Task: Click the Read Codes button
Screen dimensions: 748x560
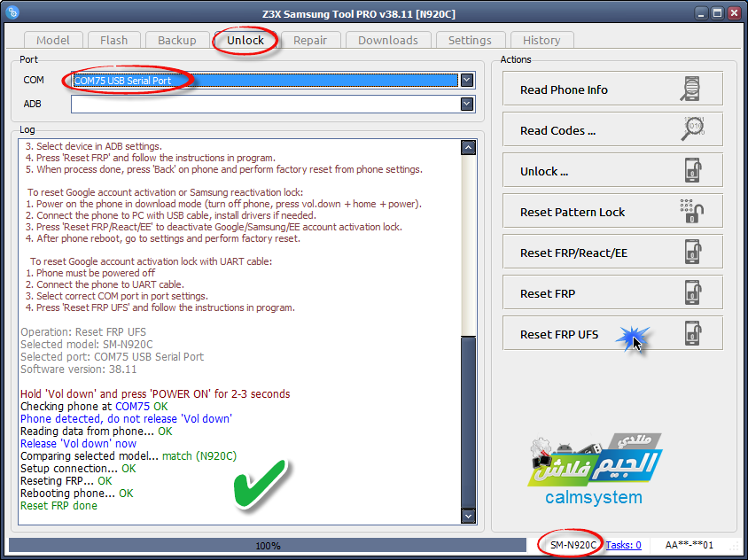Action: [x=612, y=129]
